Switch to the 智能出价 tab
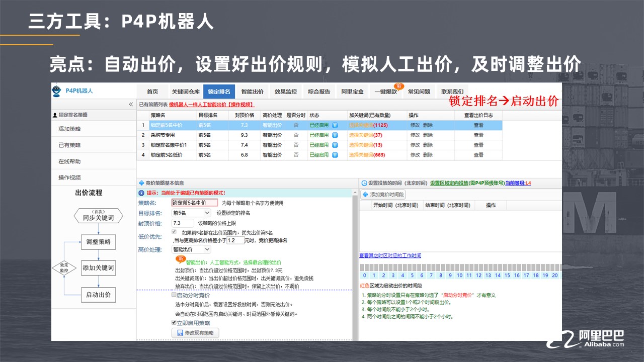The height and width of the screenshot is (362, 644). 253,92
